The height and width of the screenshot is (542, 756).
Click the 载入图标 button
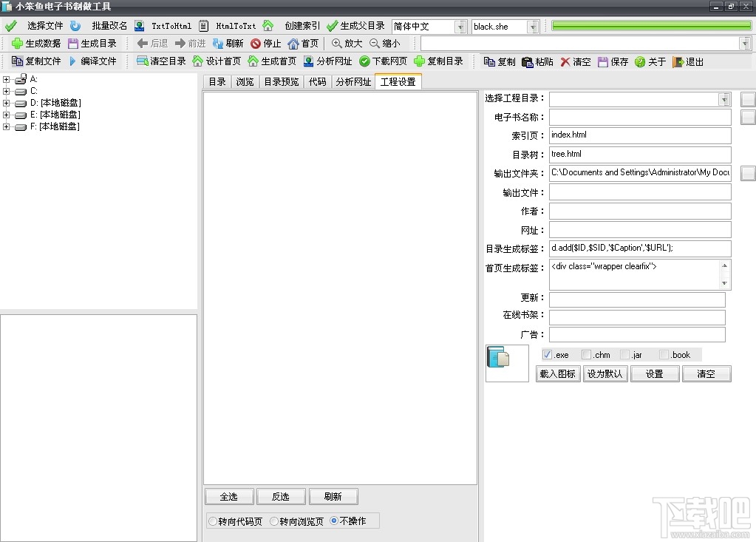point(557,373)
